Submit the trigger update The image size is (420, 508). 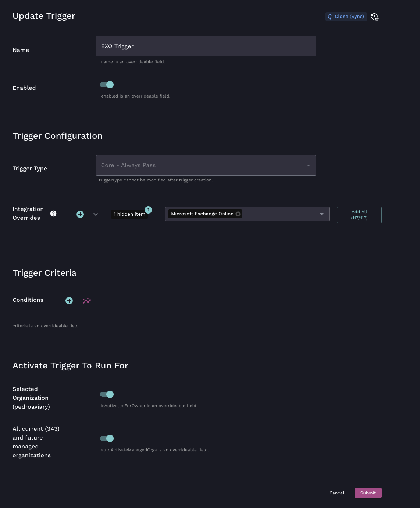(x=368, y=493)
